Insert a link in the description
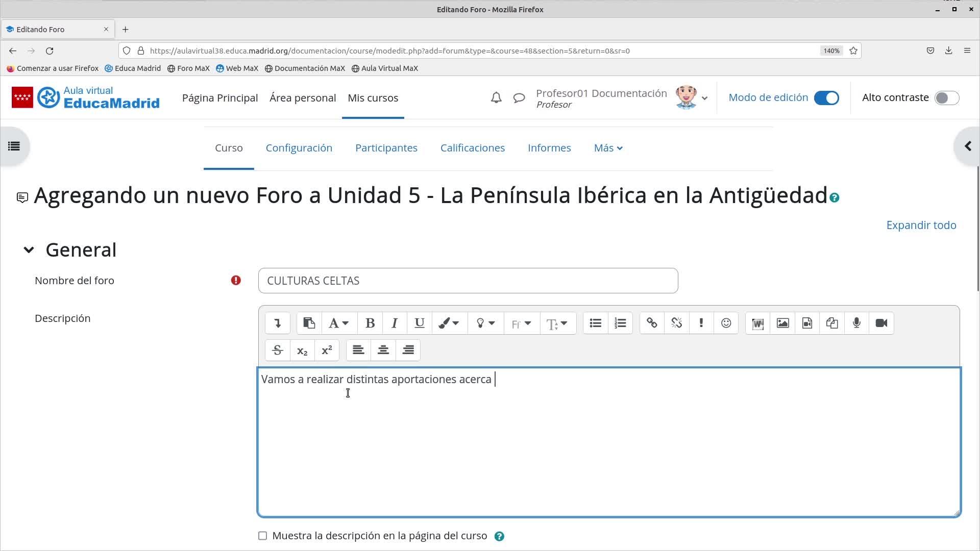980x551 pixels. [652, 323]
